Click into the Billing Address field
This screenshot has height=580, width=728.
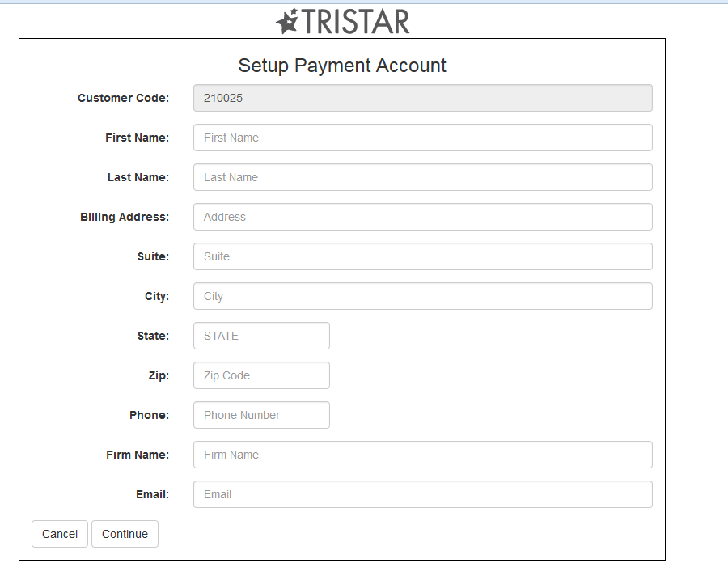[423, 217]
